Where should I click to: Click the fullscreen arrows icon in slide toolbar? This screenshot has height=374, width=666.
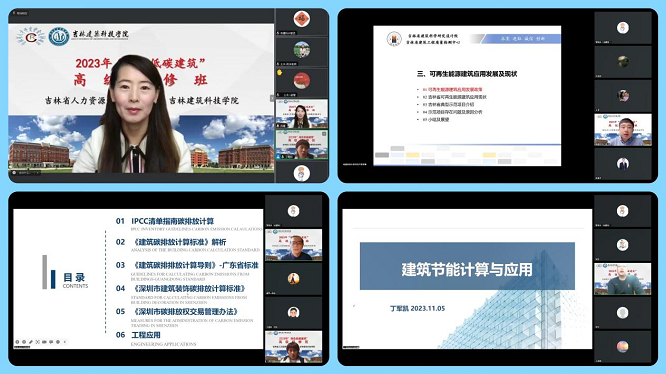click(x=38, y=342)
